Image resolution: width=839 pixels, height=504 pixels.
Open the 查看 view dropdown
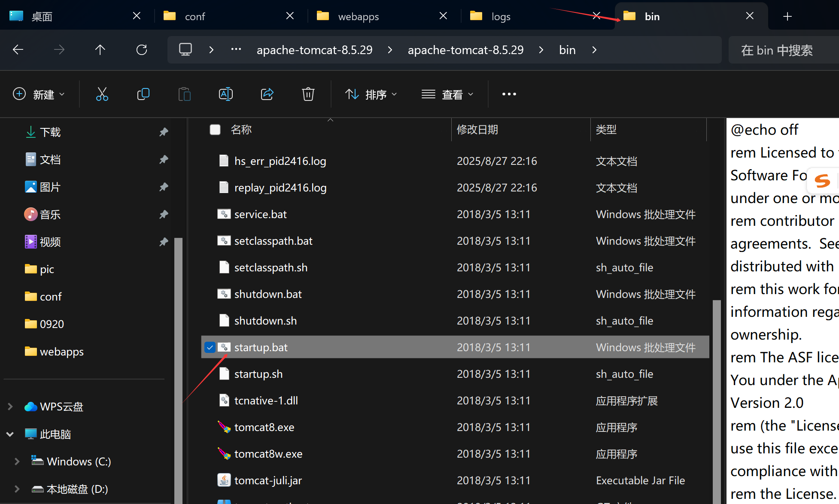[x=447, y=94]
